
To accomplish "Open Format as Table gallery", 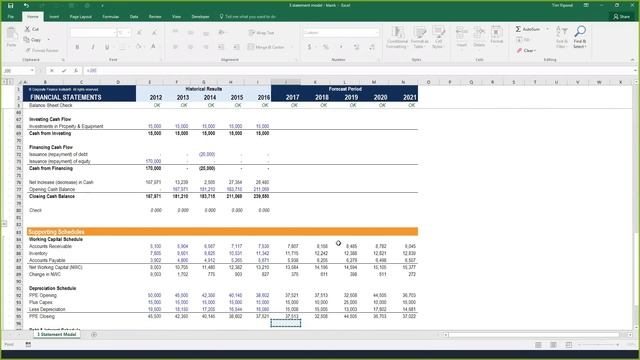I will pyautogui.click(x=419, y=38).
